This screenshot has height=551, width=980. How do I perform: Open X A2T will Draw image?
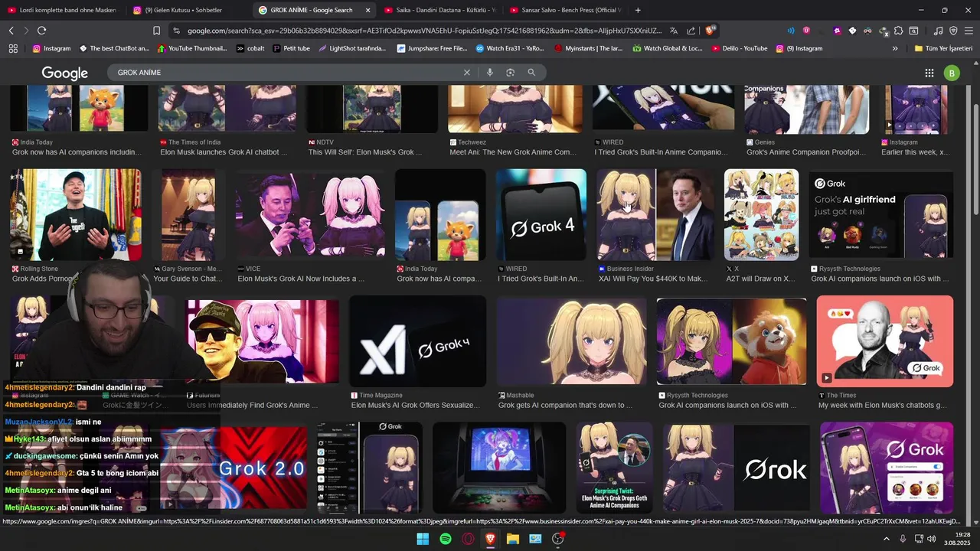tap(761, 215)
